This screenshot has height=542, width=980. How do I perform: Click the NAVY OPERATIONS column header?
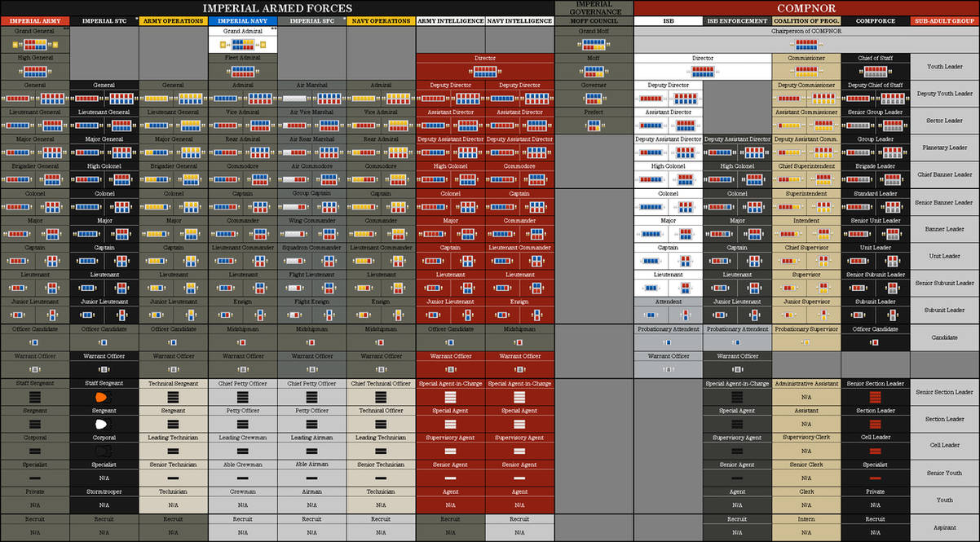(x=381, y=20)
